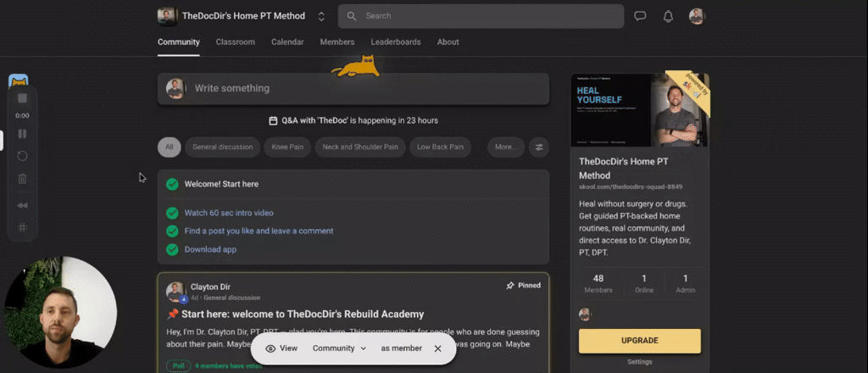Open the chat messages icon
This screenshot has height=373, width=868.
[x=640, y=16]
